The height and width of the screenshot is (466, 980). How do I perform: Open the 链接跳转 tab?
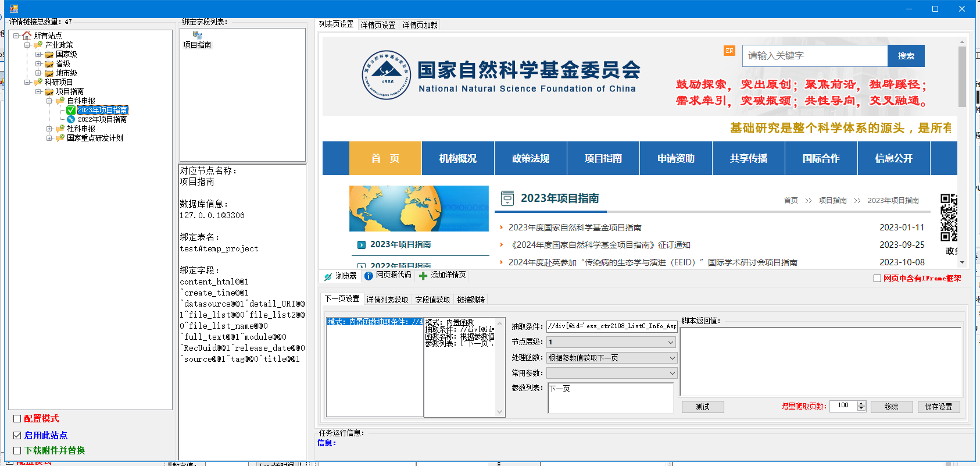[x=471, y=300]
